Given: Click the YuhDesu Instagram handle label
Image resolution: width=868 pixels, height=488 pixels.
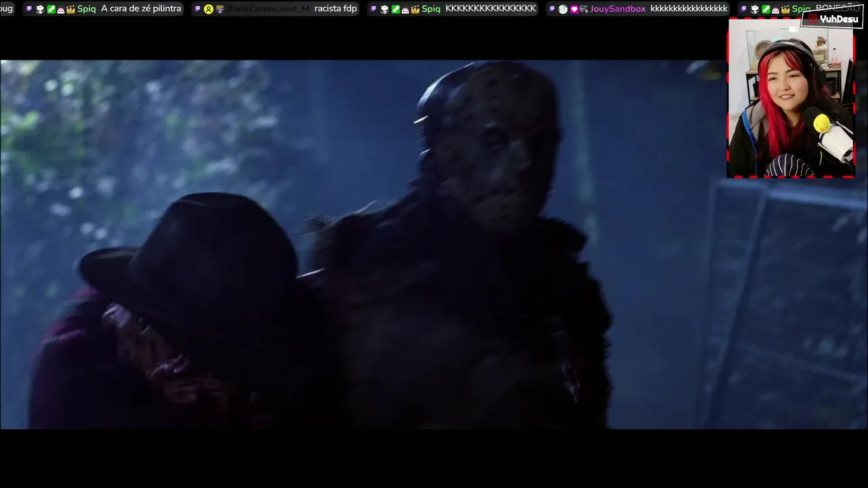Looking at the screenshot, I should point(839,20).
